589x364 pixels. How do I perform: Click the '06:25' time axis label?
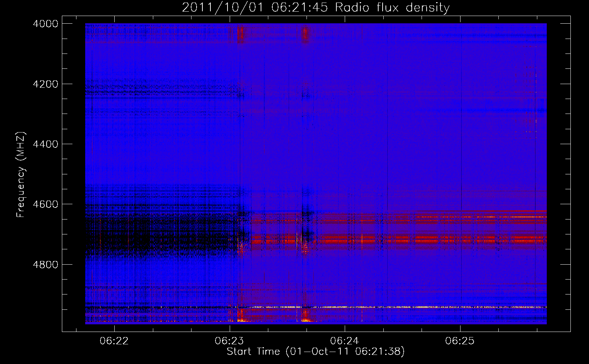click(x=460, y=341)
